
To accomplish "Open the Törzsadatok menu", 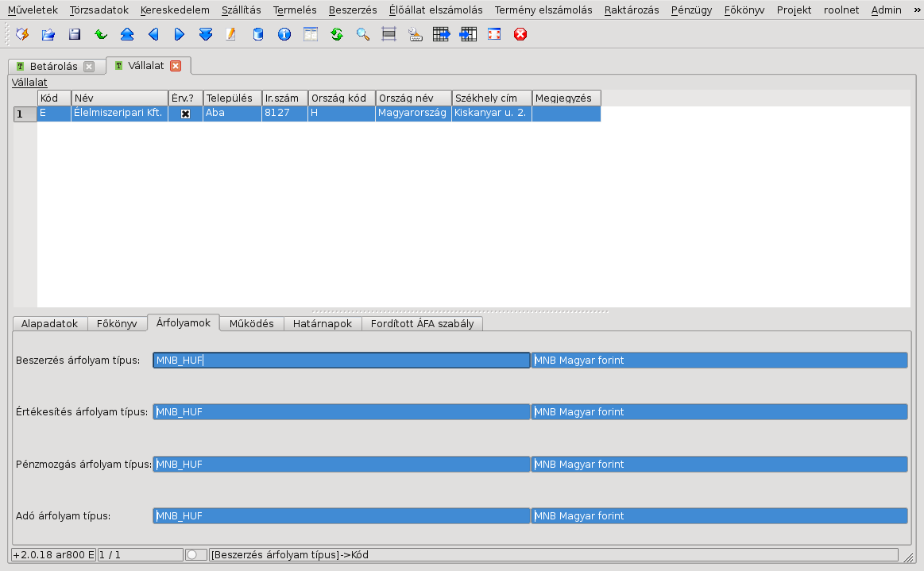I will [x=99, y=10].
